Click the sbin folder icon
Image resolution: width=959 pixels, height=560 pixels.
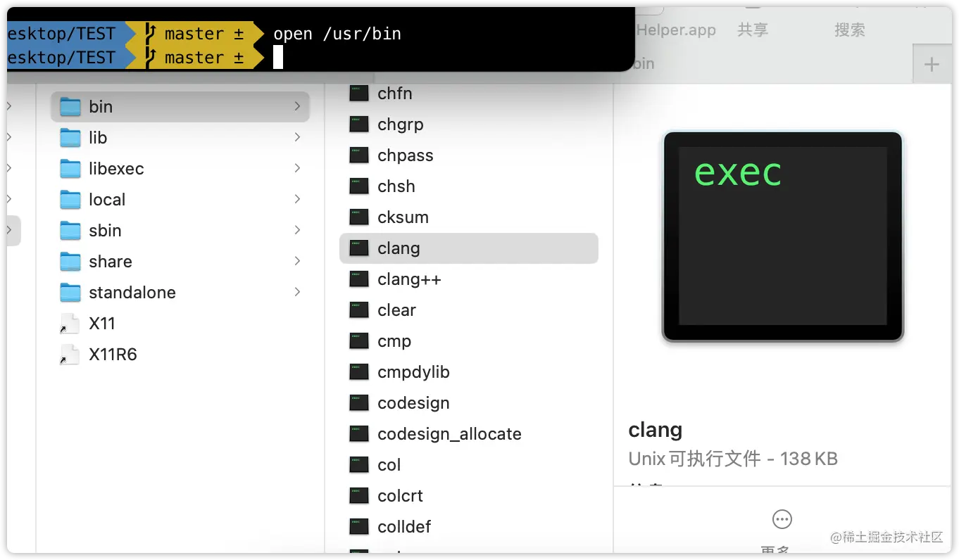[x=70, y=231]
